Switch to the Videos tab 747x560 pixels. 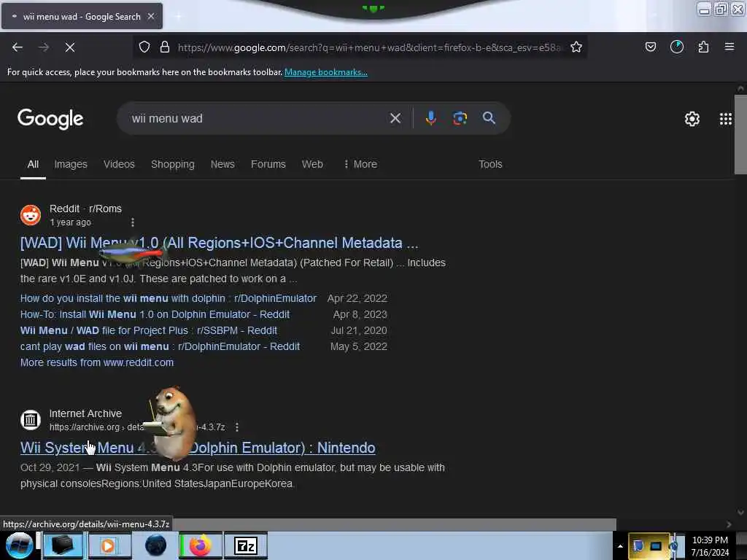coord(119,164)
